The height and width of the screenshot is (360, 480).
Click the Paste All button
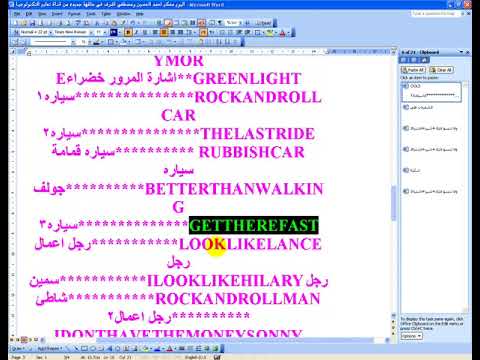point(413,70)
